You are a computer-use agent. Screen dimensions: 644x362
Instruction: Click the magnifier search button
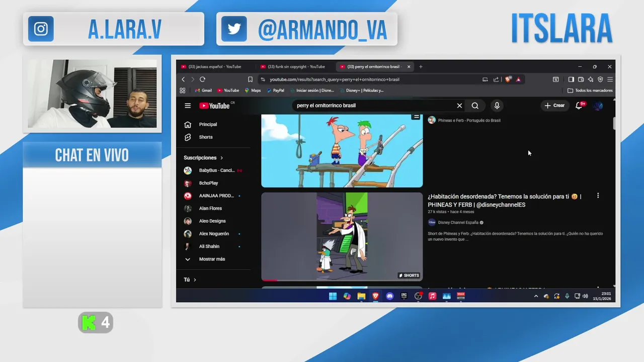tap(475, 106)
